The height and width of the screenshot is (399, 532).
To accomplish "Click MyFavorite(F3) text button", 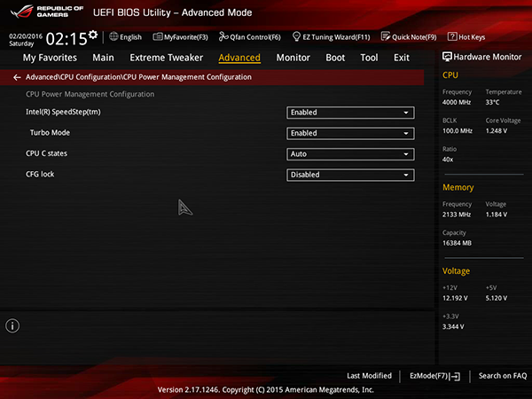I will [186, 37].
